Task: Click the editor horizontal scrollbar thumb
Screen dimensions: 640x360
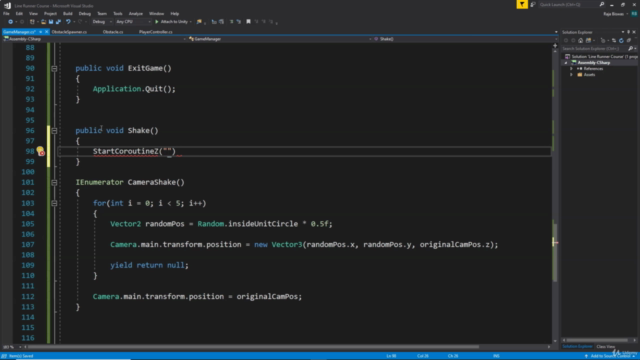Action: (x=253, y=347)
